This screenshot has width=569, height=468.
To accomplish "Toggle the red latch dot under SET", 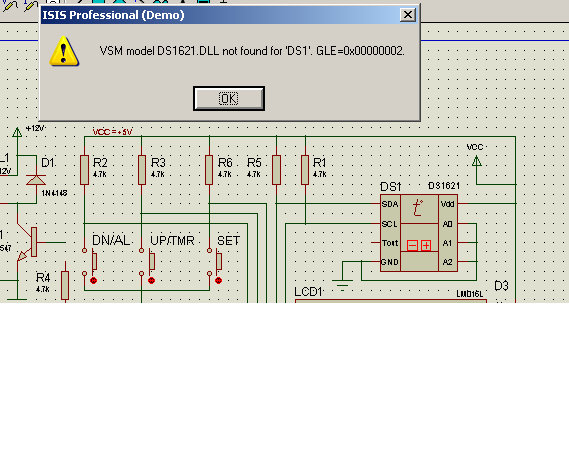I will click(218, 280).
